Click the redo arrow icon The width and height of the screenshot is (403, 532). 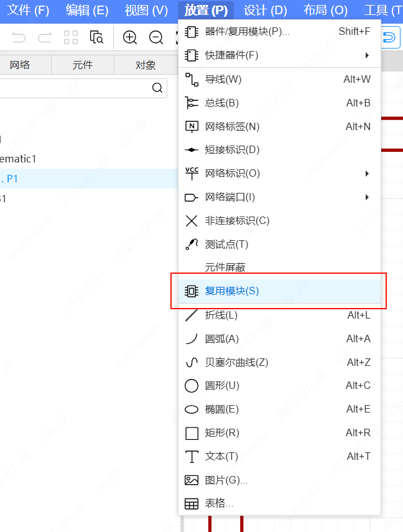(x=44, y=37)
